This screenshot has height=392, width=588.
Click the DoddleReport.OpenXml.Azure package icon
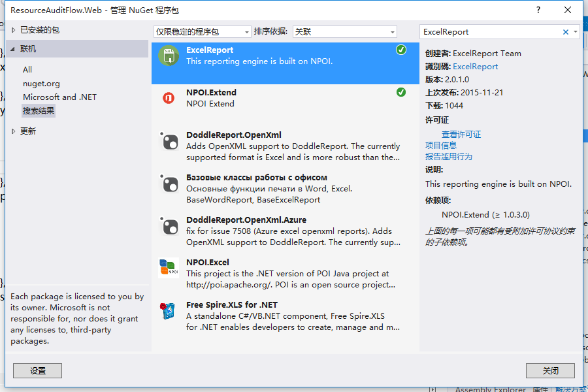coord(169,226)
